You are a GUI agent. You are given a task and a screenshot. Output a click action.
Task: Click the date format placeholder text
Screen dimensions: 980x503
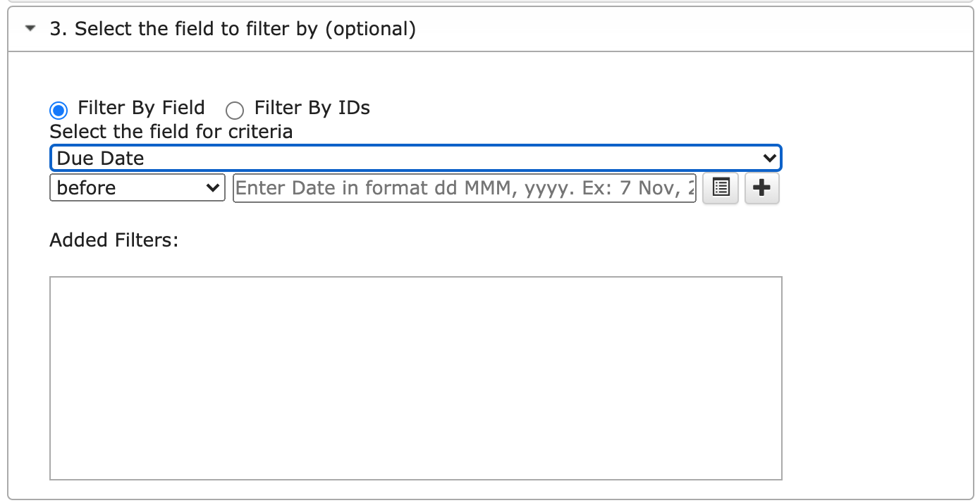(451, 188)
